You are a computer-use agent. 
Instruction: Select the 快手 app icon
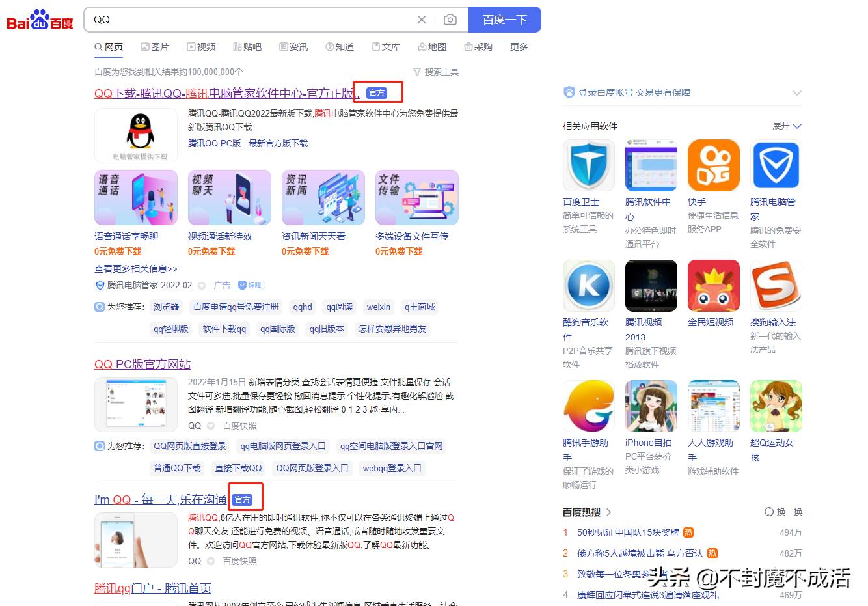pyautogui.click(x=713, y=165)
